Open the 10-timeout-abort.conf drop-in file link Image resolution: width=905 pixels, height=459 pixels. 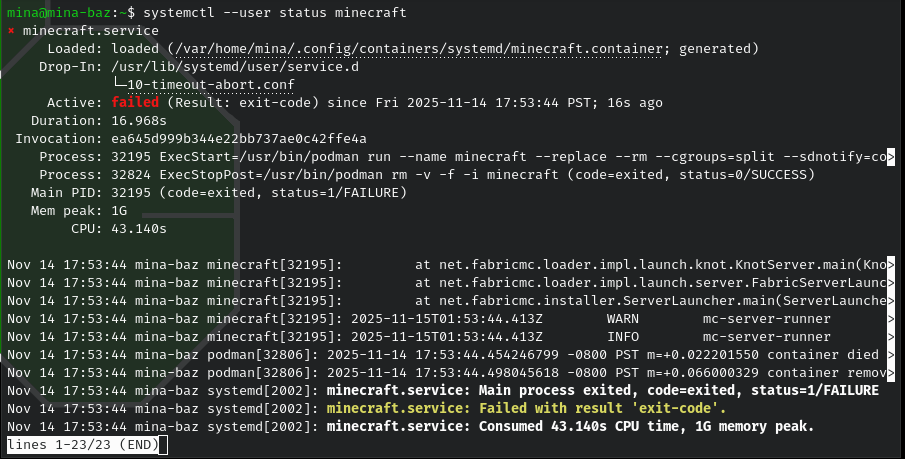coord(214,85)
